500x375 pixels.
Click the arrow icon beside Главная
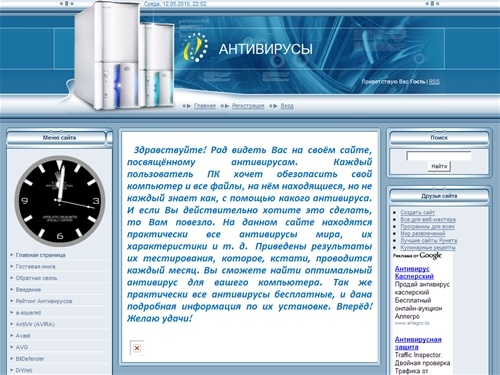pyautogui.click(x=187, y=106)
